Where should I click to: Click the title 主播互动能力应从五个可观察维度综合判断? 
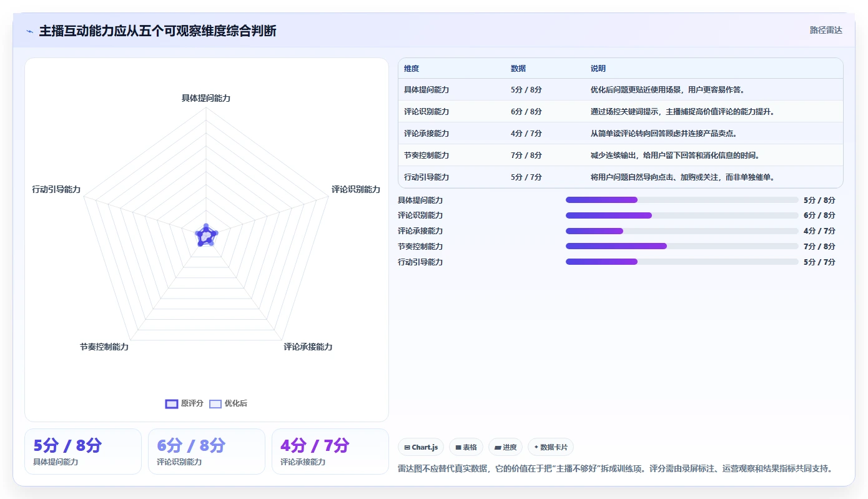click(157, 31)
